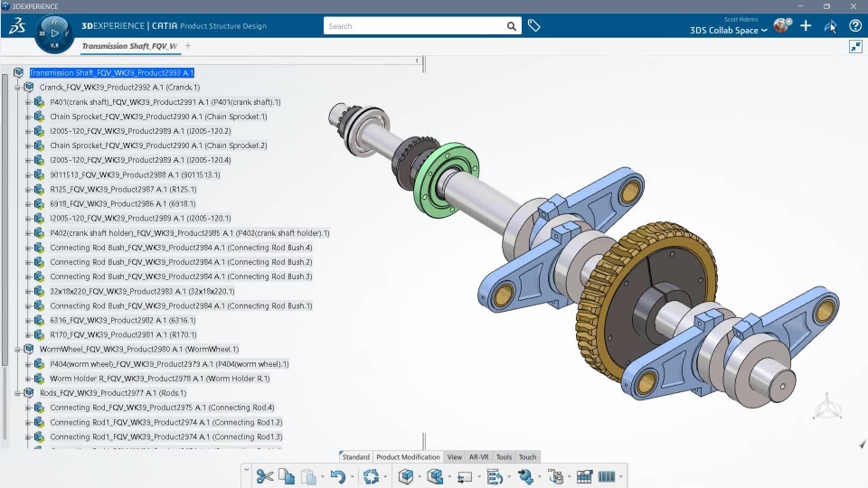The width and height of the screenshot is (868, 488).
Task: Click the expand/fullscreen arrows icon
Action: pyautogui.click(x=855, y=46)
